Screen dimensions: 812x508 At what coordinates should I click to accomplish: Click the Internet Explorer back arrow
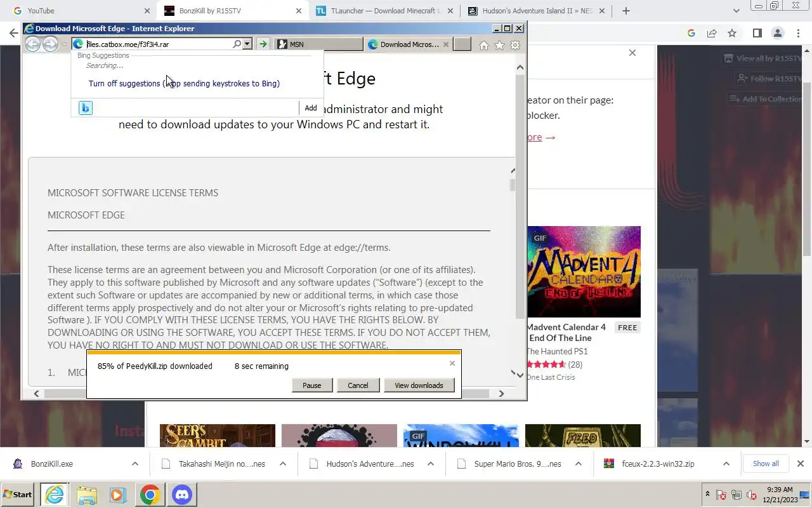pyautogui.click(x=32, y=44)
